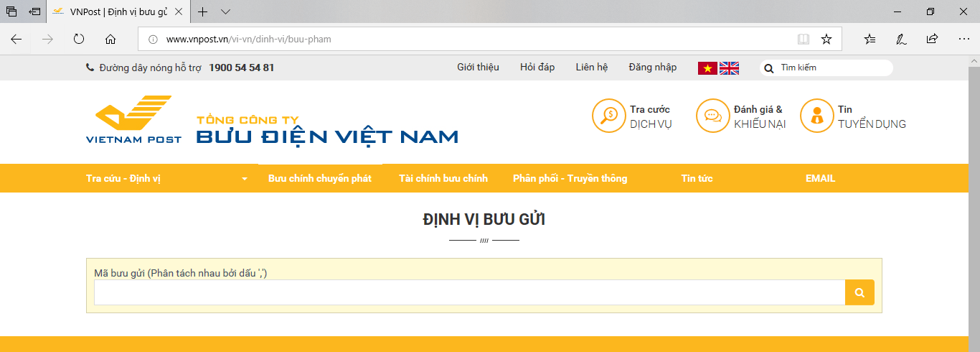Switch language with UK flag
Viewport: 980px width, 352px height.
click(x=729, y=68)
